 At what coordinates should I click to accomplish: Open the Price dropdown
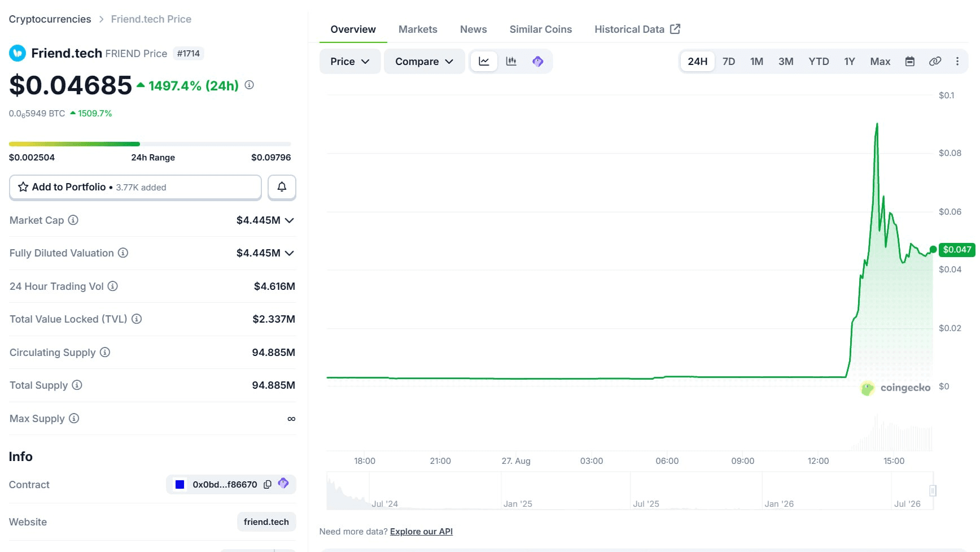(350, 61)
